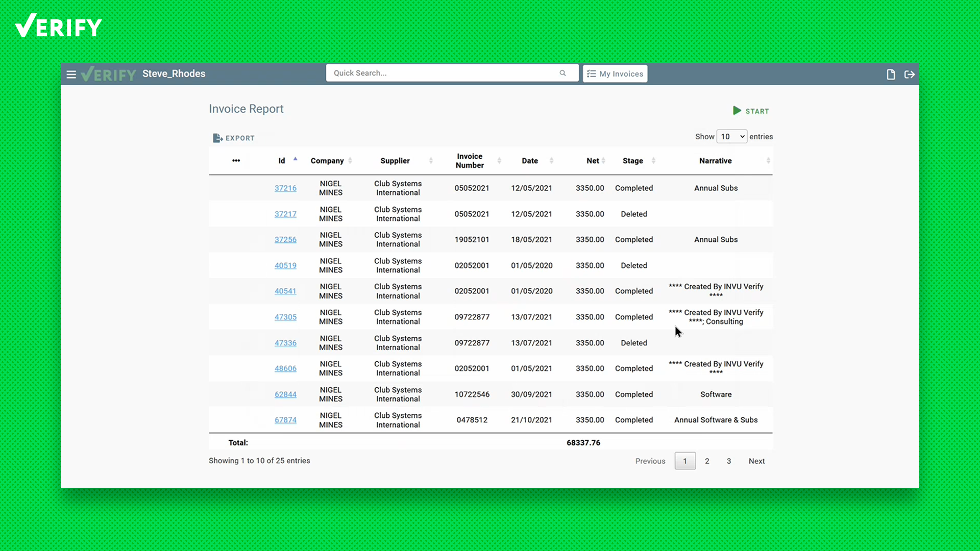Click the Narrative column sort arrows

tap(768, 160)
